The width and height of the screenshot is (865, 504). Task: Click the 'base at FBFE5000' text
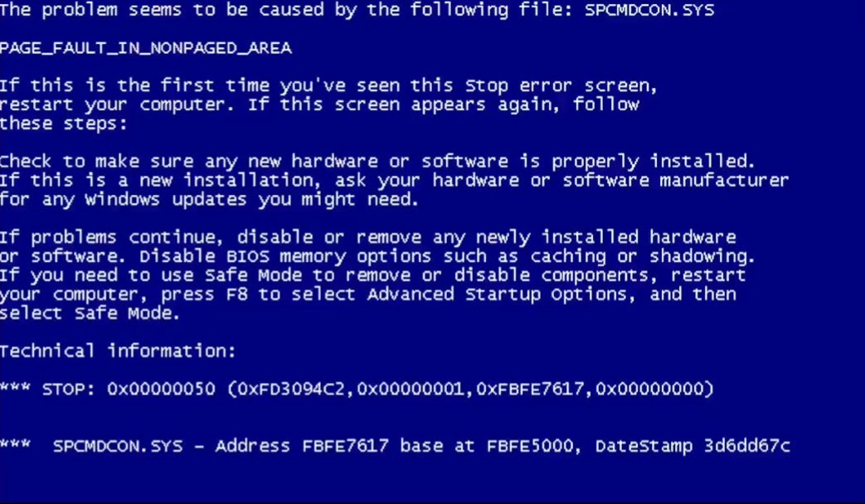pos(487,445)
